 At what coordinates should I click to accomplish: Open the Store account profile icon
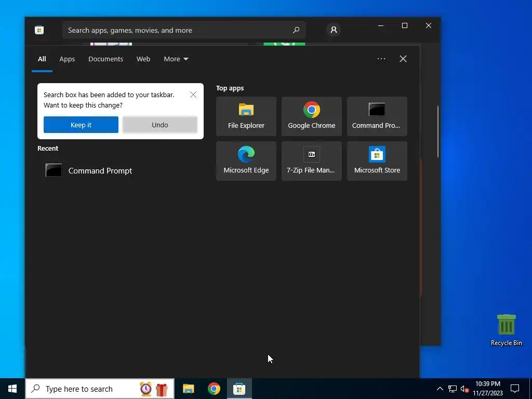tap(334, 30)
